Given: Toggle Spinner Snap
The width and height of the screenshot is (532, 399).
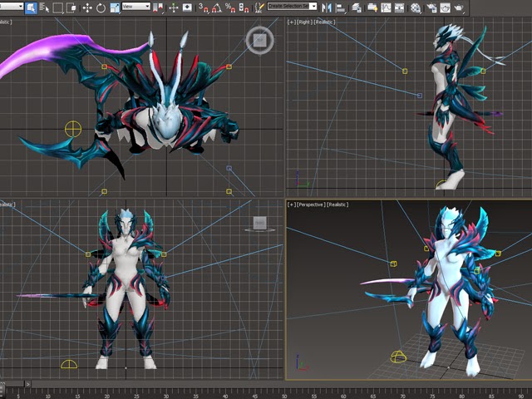Looking at the screenshot, I should [x=244, y=7].
